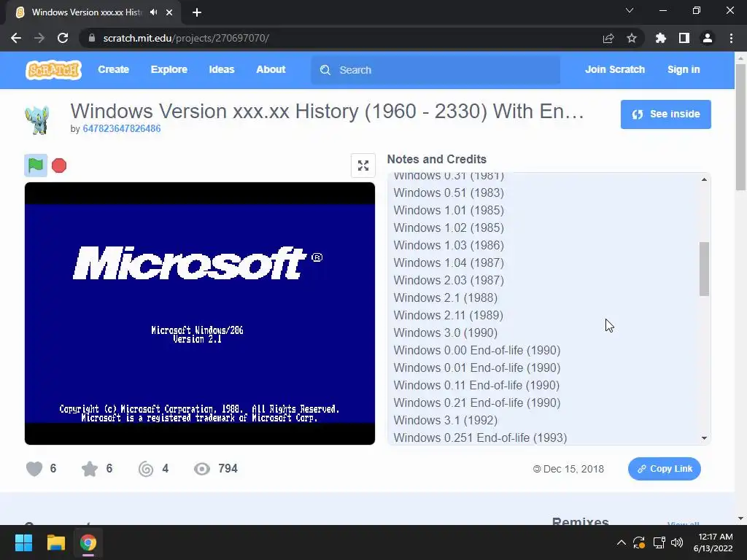Image resolution: width=747 pixels, height=560 pixels.
Task: Open the tab search dropdown chevron
Action: pos(630,10)
